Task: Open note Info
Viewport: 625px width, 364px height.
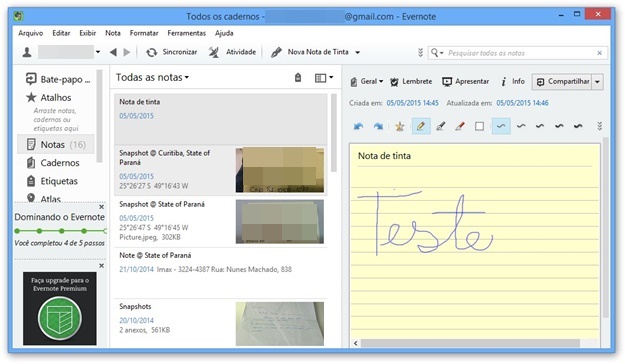Action: pos(513,81)
